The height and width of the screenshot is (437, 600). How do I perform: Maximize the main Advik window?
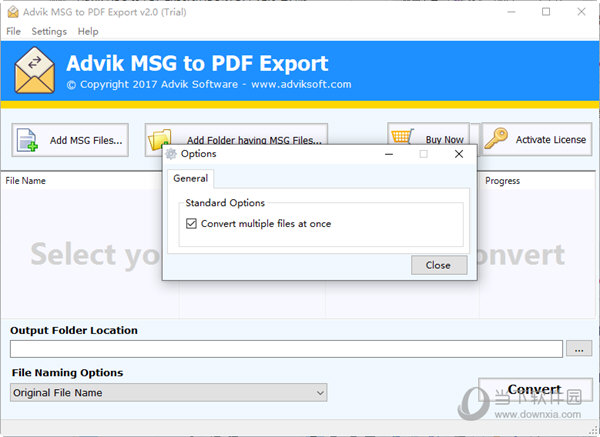click(546, 12)
